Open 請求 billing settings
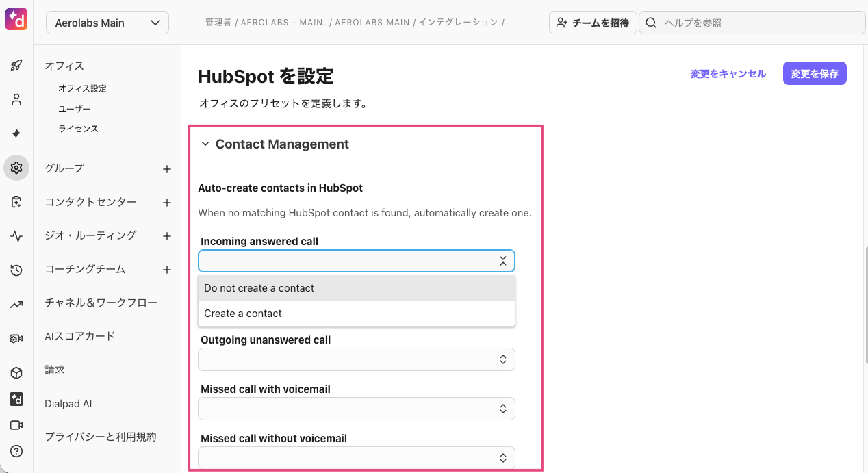This screenshot has width=868, height=473. coord(55,370)
